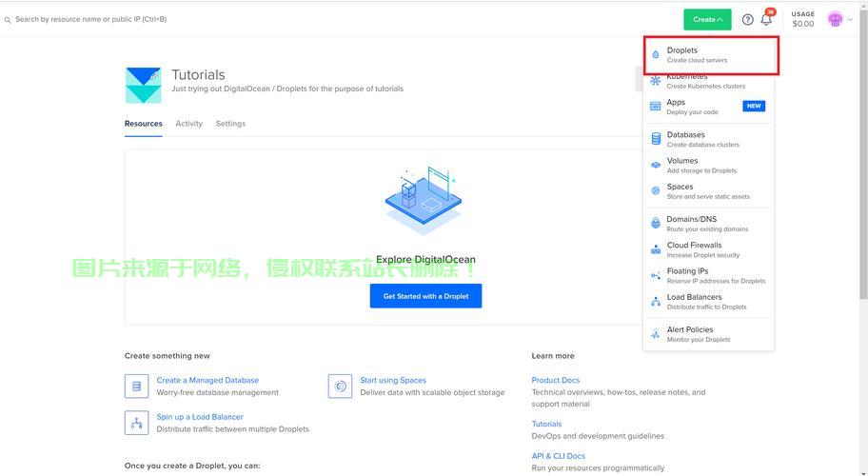Click the Tutorials project logo icon

[144, 86]
